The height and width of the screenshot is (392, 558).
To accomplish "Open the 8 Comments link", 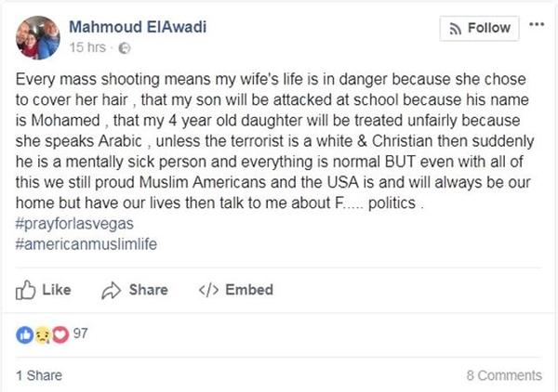I will click(504, 375).
